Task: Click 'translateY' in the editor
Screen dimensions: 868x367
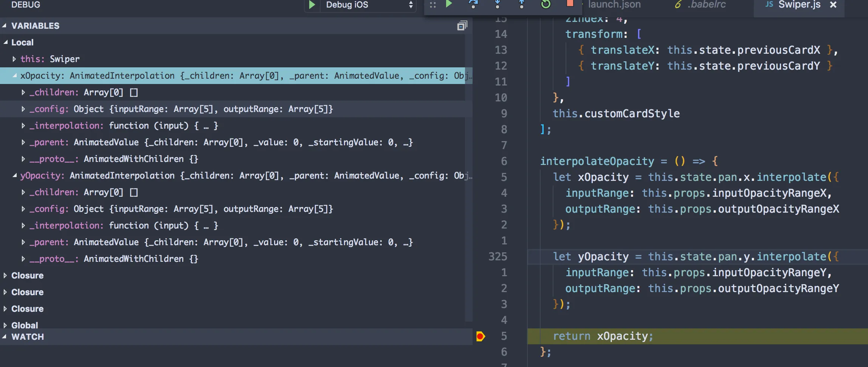Action: (622, 66)
